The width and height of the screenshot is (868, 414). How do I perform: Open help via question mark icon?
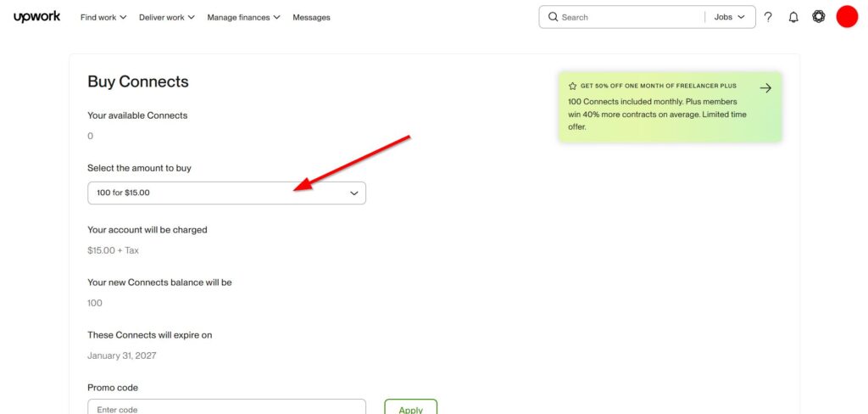click(x=768, y=17)
